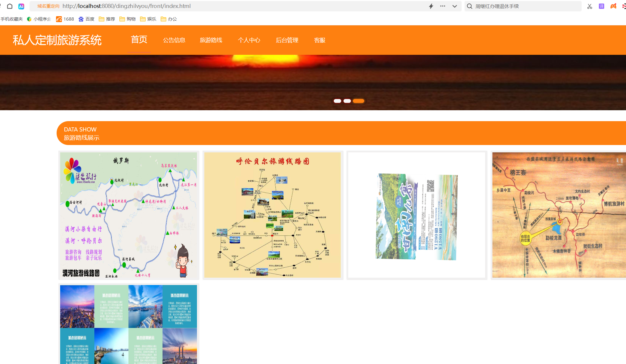Viewport: 626px width, 364px height.
Task: Click the 小程序盒 bookmark icon
Action: click(29, 19)
